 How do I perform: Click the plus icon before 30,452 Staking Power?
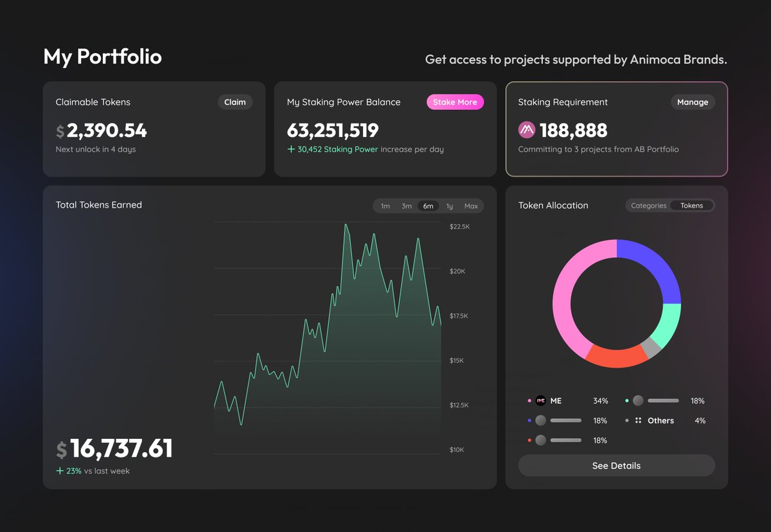pyautogui.click(x=291, y=149)
